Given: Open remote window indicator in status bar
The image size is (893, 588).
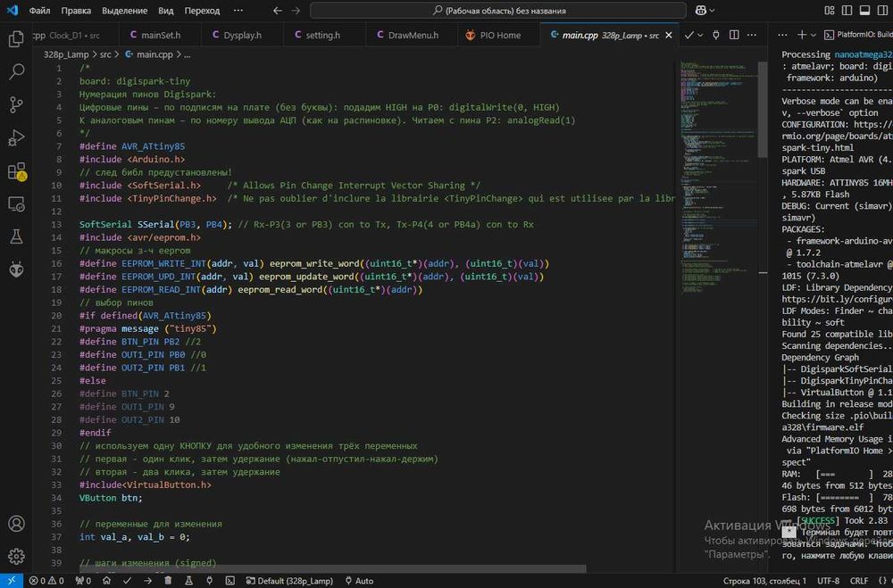Looking at the screenshot, I should [12, 581].
